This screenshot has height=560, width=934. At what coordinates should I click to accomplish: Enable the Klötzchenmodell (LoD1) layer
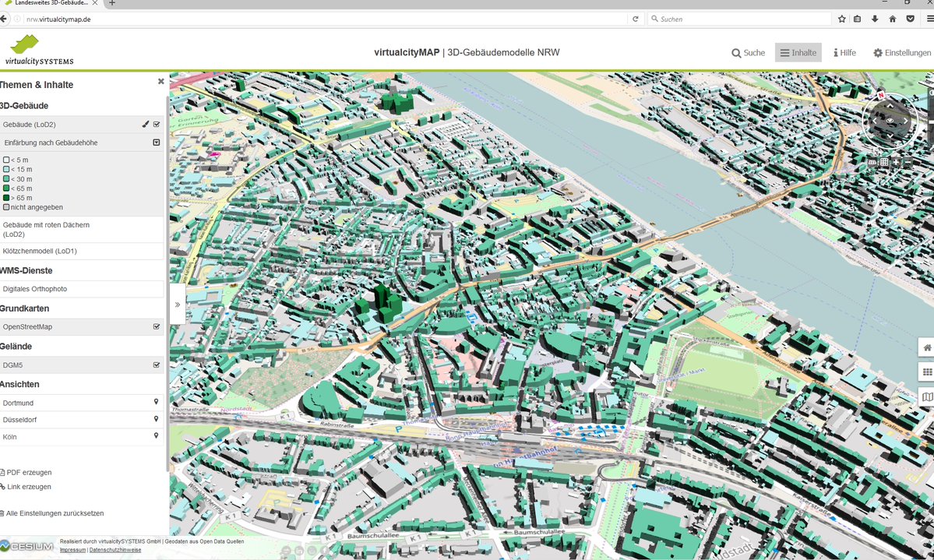pos(82,251)
